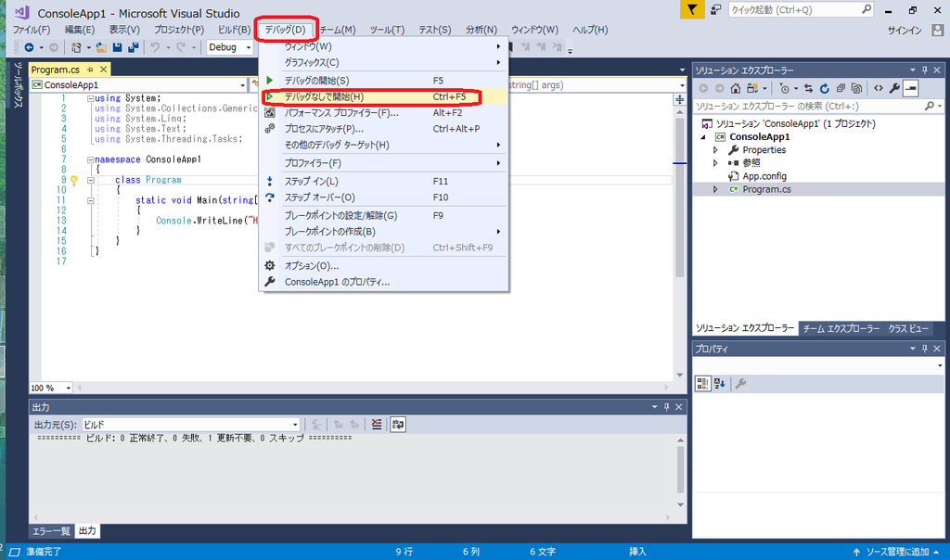
Task: Open the プロファイラー submenu entry
Action: tap(383, 163)
